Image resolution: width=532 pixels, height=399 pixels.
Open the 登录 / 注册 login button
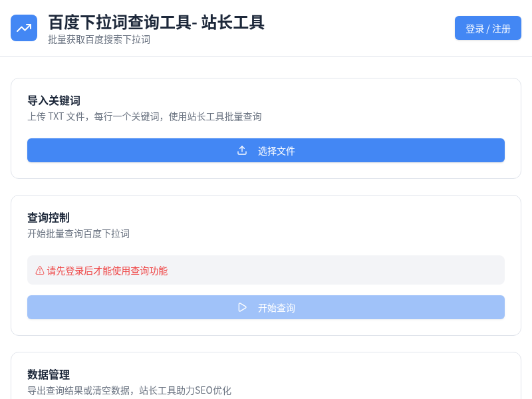click(487, 29)
